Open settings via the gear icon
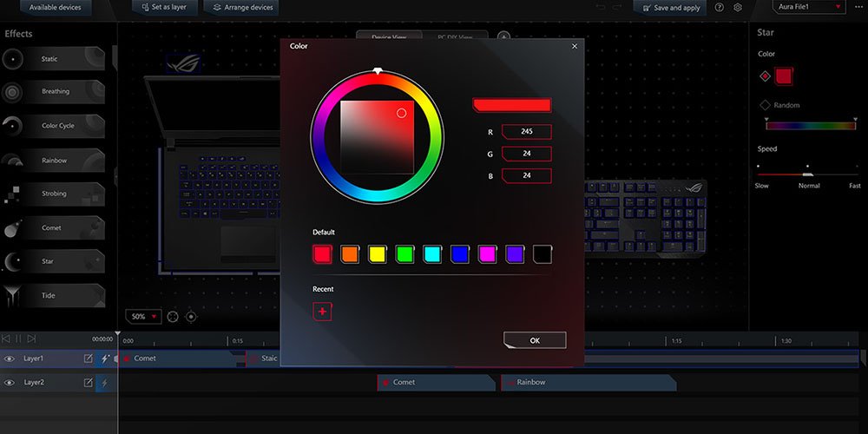Viewport: 868px width, 434px height. [738, 8]
